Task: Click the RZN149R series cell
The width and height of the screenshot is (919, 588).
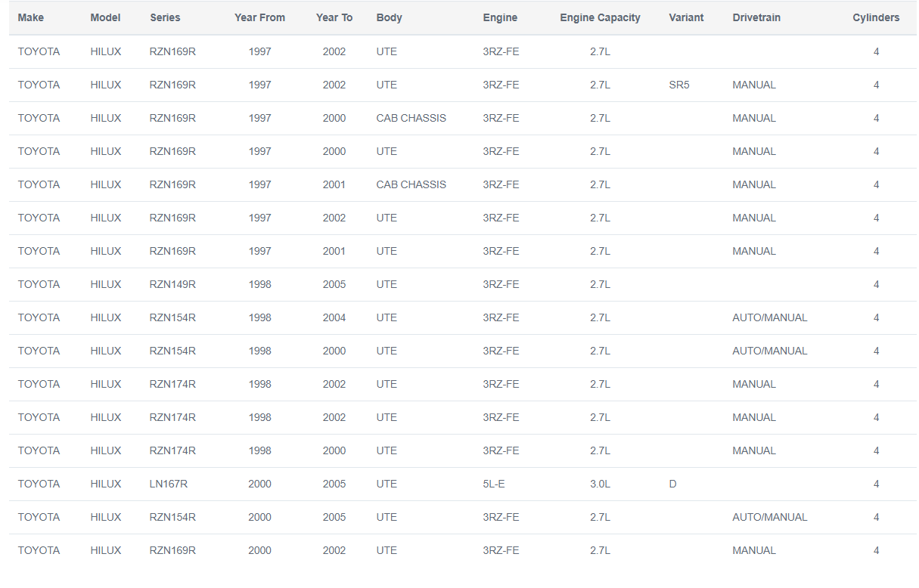Action: pos(172,284)
